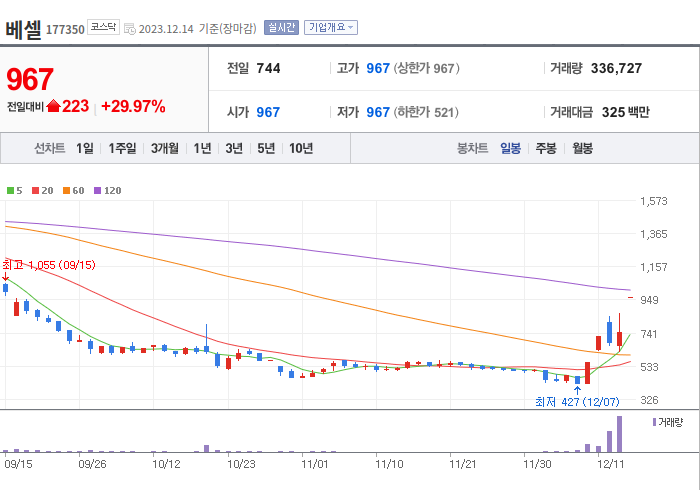Click the purple 120-day average swatch
This screenshot has height=490, width=700.
click(x=97, y=191)
